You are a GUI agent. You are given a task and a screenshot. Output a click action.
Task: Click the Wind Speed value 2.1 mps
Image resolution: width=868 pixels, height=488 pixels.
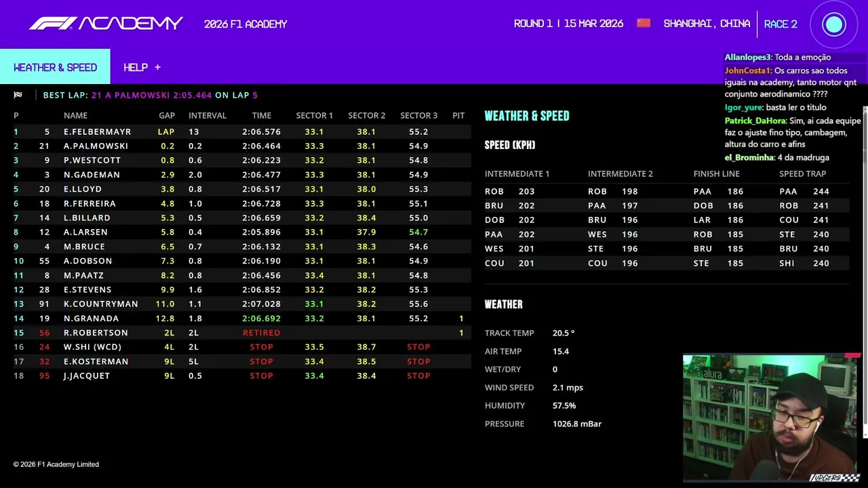(568, 387)
